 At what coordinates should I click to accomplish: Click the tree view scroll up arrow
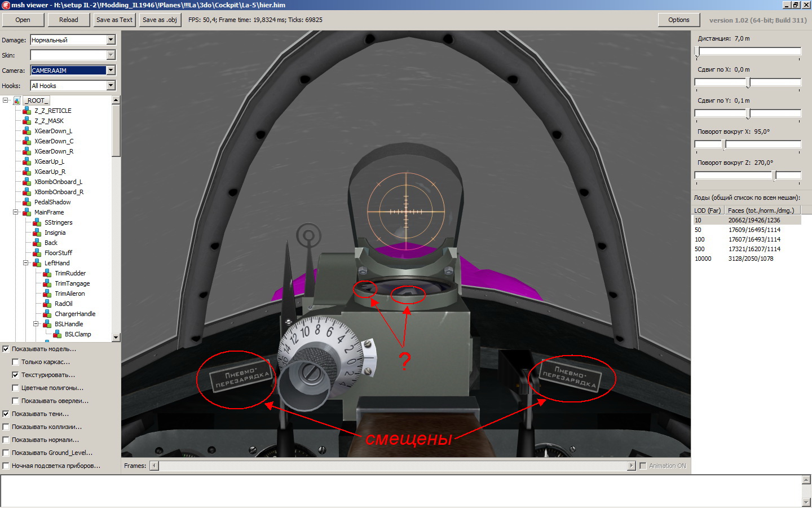click(x=116, y=100)
